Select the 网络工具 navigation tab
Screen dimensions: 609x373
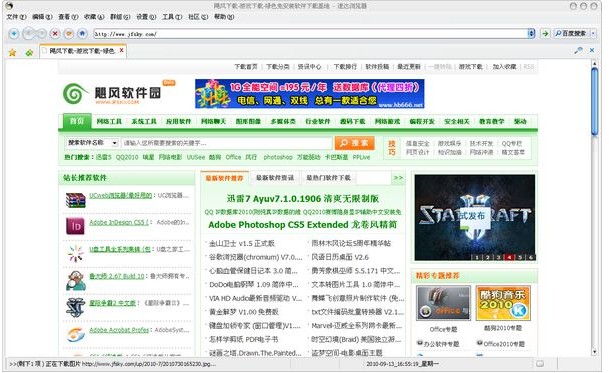click(109, 122)
